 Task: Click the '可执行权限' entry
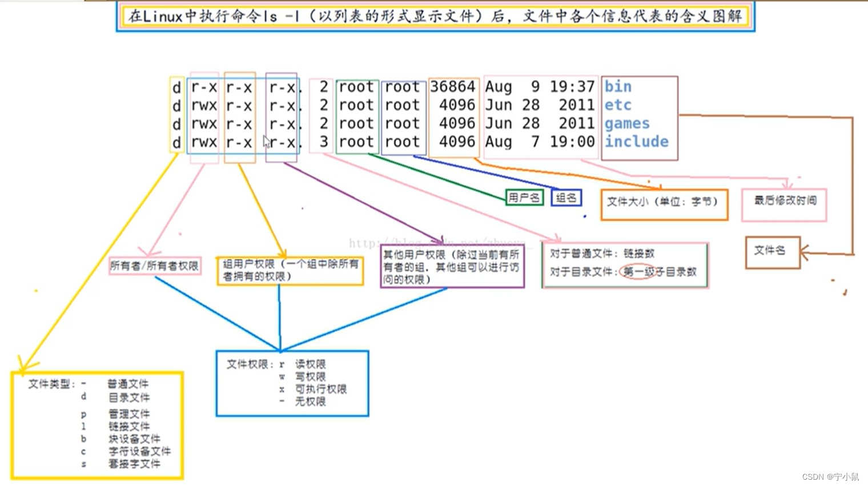click(321, 389)
